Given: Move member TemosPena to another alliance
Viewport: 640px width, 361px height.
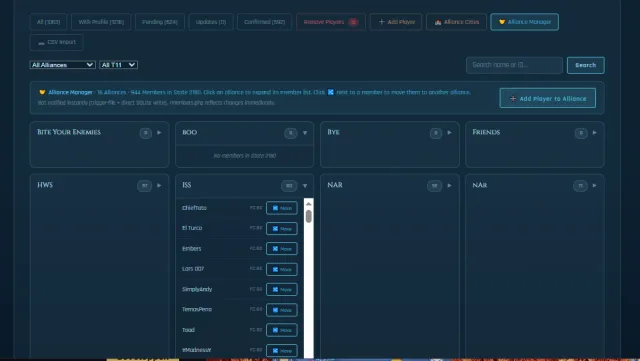Looking at the screenshot, I should (x=282, y=310).
